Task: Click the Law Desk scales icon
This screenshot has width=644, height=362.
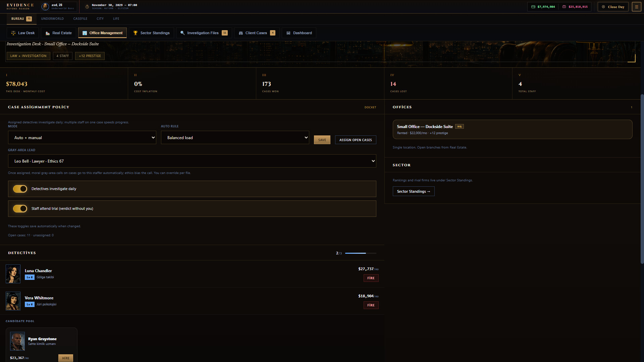Action: [13, 33]
